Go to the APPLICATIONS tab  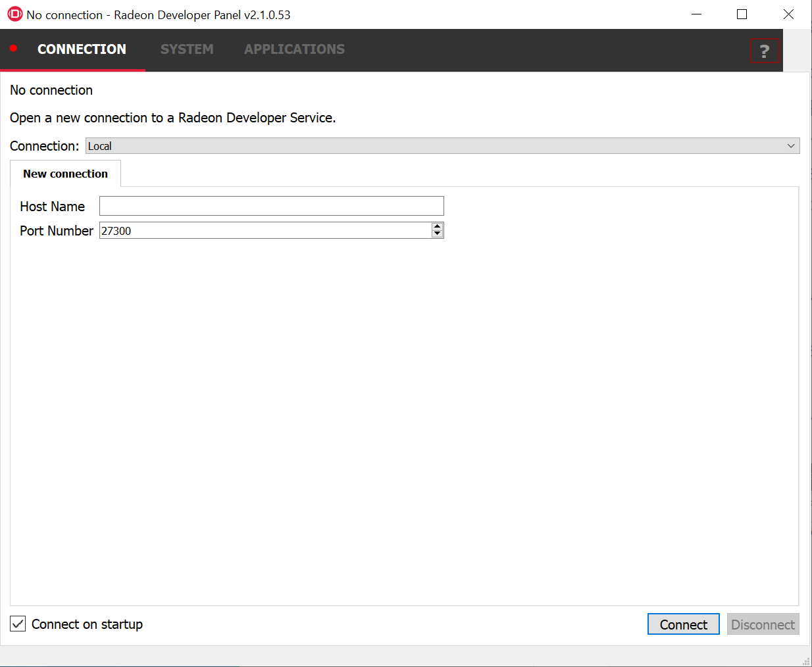tap(294, 49)
